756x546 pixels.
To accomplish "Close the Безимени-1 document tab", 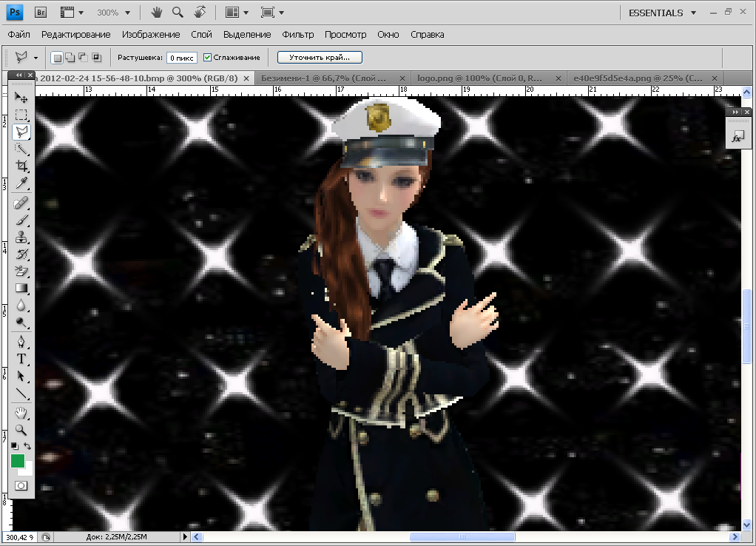I will point(402,78).
